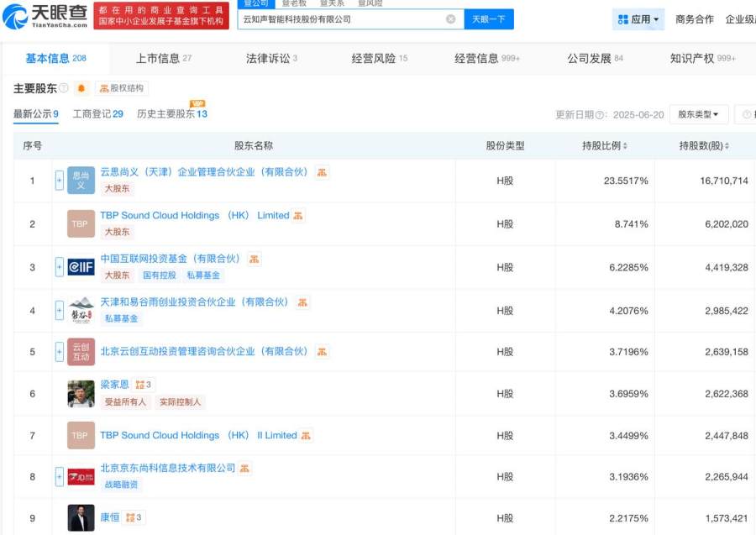Open 梁家恩 shareholder profile link
The image size is (756, 535).
[115, 384]
